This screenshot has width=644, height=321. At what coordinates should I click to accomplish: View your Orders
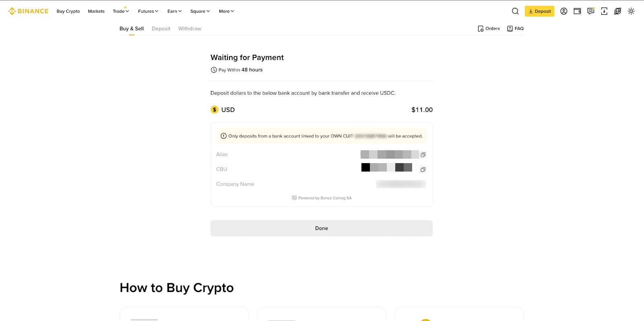click(489, 29)
